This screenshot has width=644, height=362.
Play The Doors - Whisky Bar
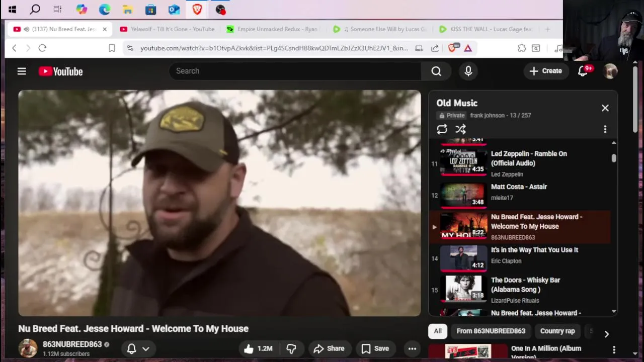520,290
